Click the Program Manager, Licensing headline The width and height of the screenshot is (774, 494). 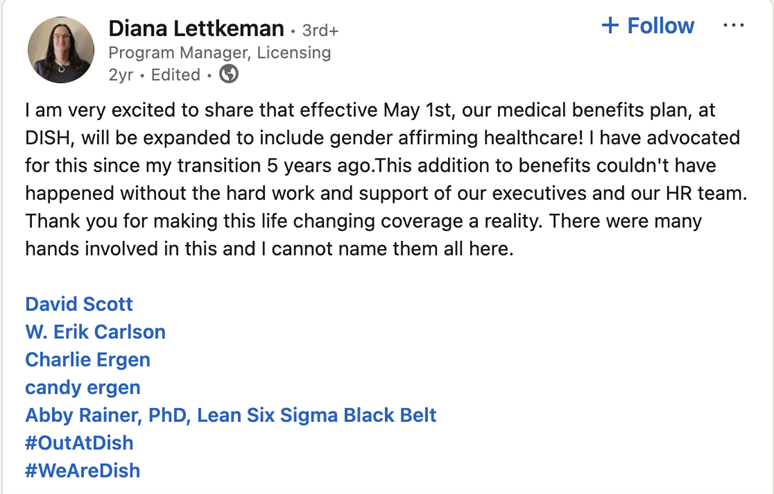(219, 53)
